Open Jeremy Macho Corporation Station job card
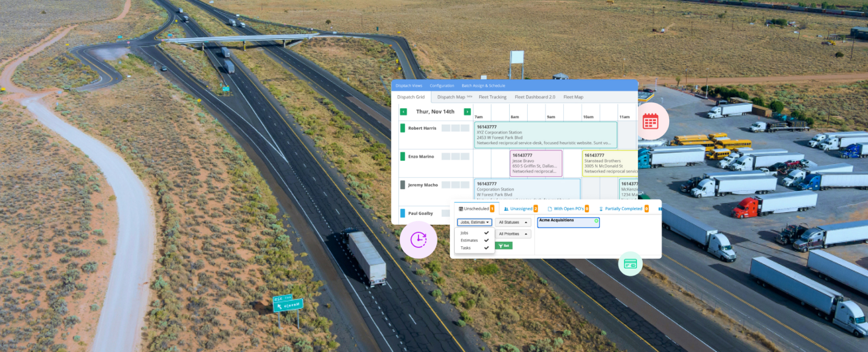This screenshot has width=868, height=352. coord(527,189)
